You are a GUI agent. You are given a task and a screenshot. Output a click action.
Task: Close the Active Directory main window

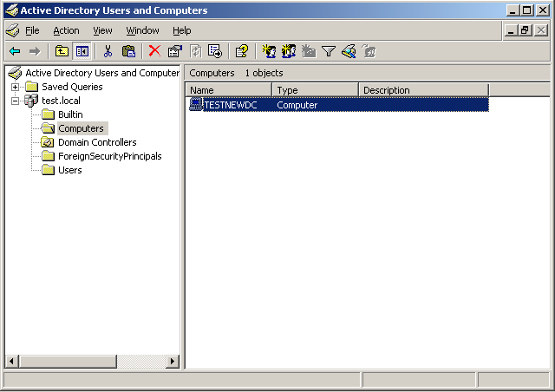point(543,10)
